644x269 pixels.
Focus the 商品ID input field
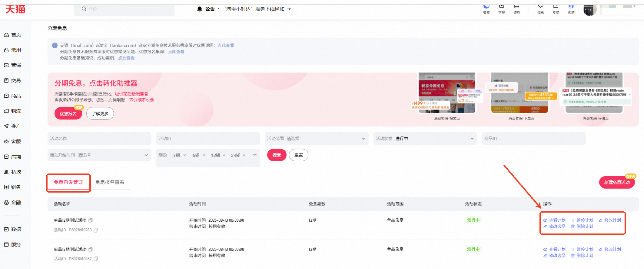pyautogui.click(x=534, y=138)
